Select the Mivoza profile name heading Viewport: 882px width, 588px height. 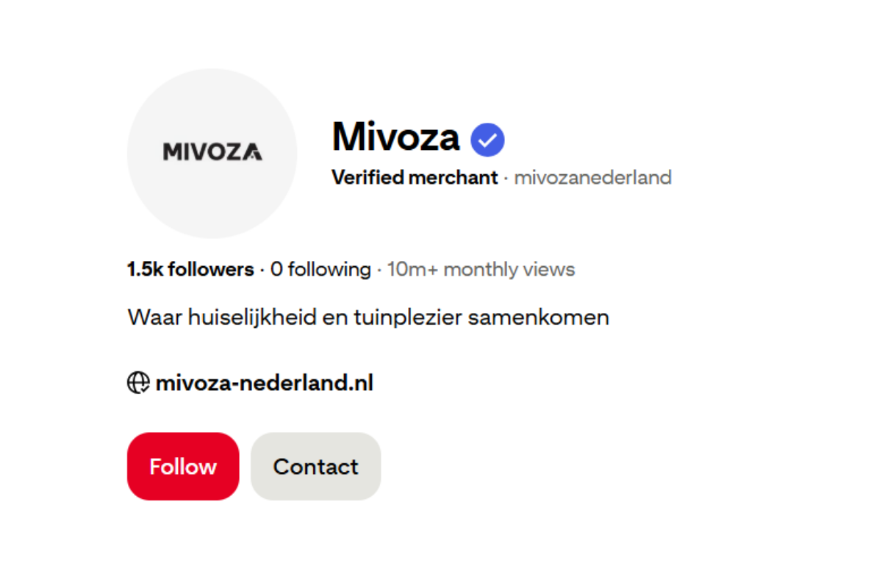pos(395,137)
